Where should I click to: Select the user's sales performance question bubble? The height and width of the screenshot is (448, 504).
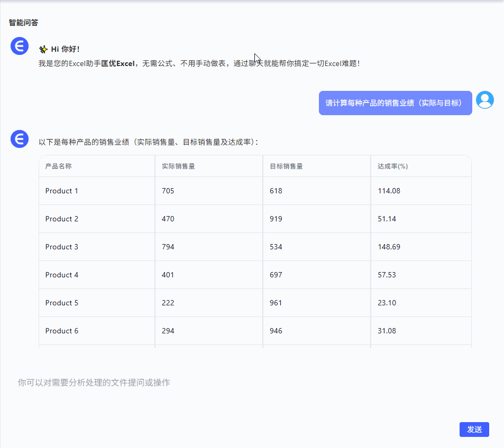395,103
